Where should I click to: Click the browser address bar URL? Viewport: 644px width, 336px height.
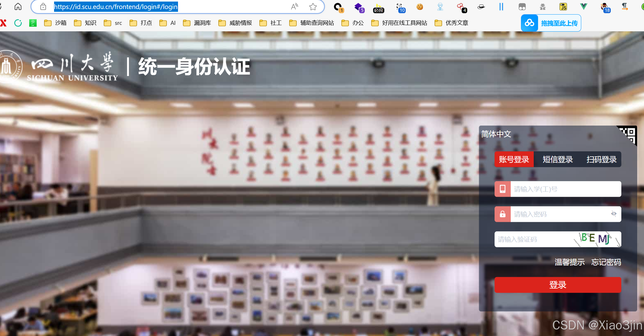pyautogui.click(x=116, y=7)
